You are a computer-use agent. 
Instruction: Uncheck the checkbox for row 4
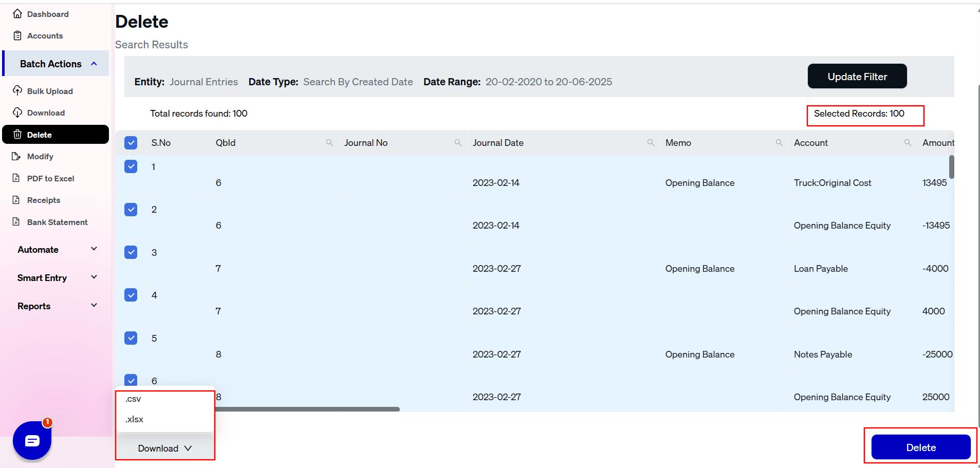pos(131,295)
